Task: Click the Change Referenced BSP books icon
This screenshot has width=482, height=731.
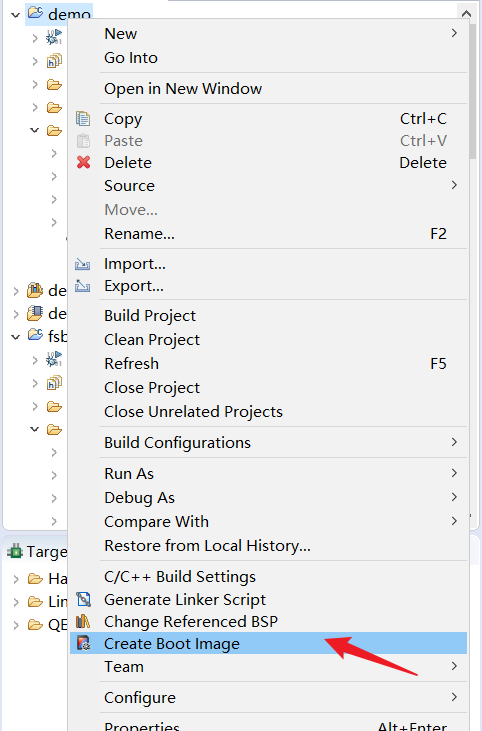Action: (x=83, y=621)
